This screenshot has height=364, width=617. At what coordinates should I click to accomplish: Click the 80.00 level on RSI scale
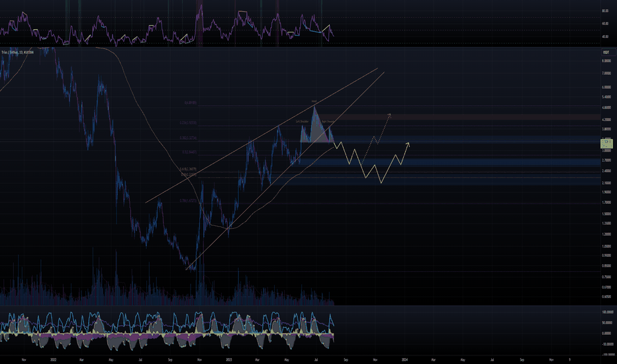coord(605,11)
